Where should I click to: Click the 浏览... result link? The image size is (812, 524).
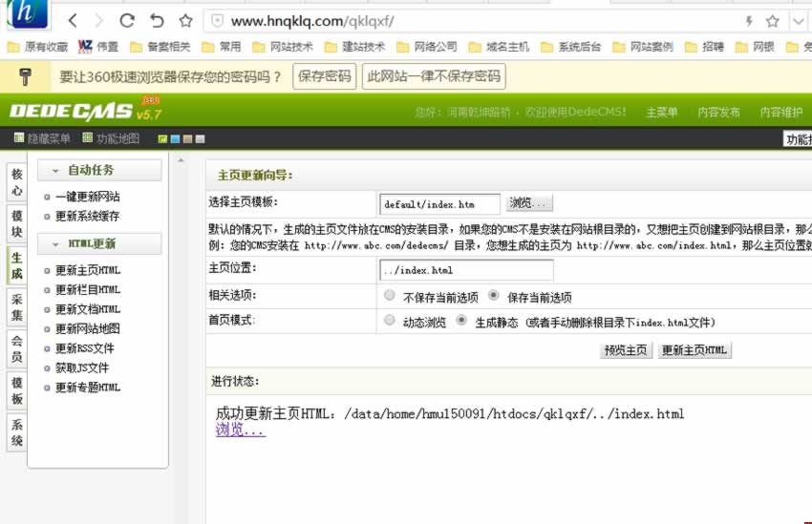coord(240,430)
